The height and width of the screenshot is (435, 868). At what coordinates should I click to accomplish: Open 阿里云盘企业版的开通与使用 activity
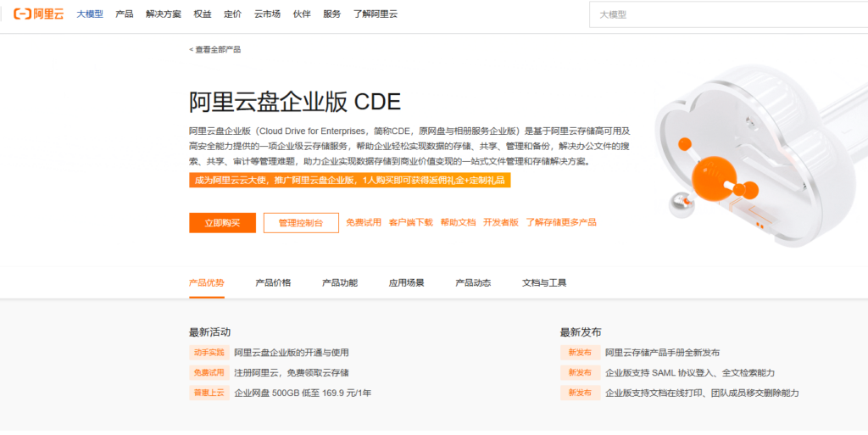[292, 353]
